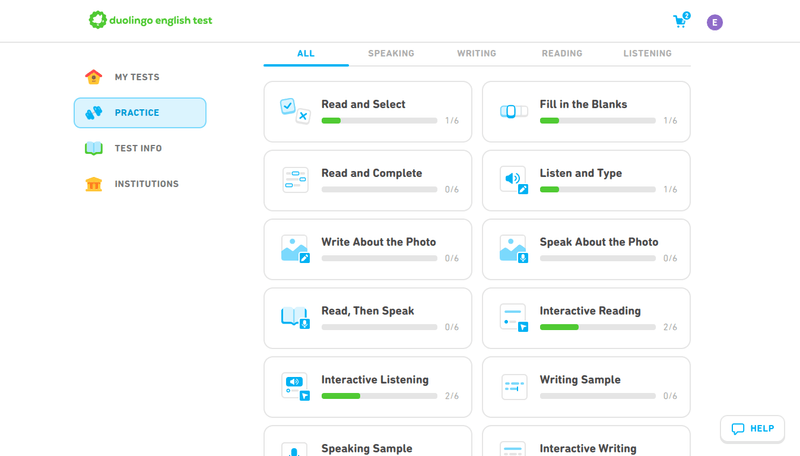The height and width of the screenshot is (456, 800).
Task: Go to My Tests in sidebar
Action: coord(140,77)
